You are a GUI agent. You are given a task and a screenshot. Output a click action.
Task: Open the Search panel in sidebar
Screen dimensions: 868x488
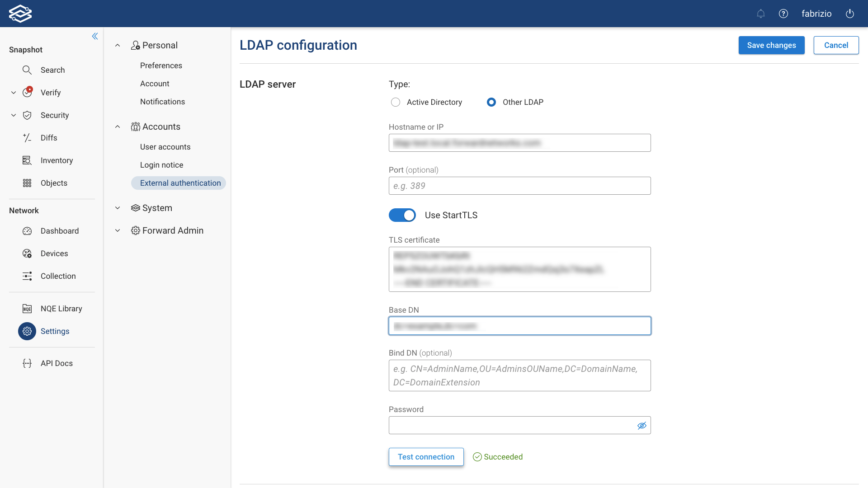pos(53,70)
